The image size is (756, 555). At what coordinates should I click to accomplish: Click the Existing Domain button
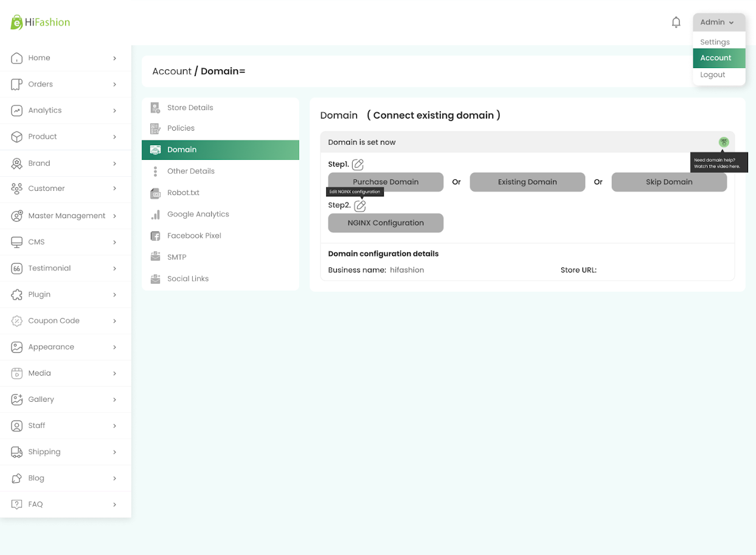coord(527,182)
